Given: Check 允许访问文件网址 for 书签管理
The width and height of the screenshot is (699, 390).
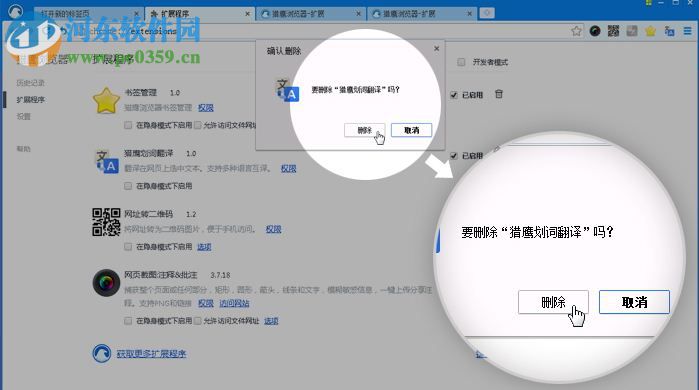Looking at the screenshot, I should coord(197,125).
